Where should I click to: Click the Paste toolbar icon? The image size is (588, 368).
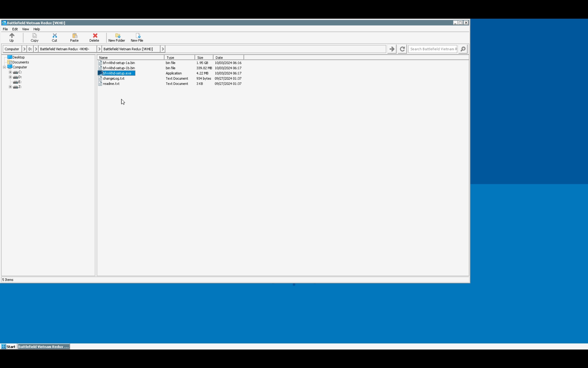(74, 36)
